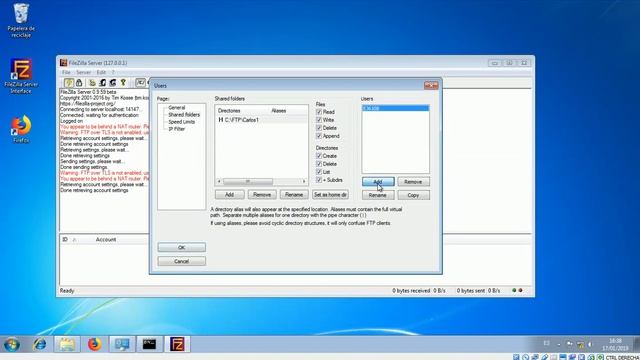The height and width of the screenshot is (360, 640).
Task: Click Remove under Shared folders list
Action: coord(262,195)
